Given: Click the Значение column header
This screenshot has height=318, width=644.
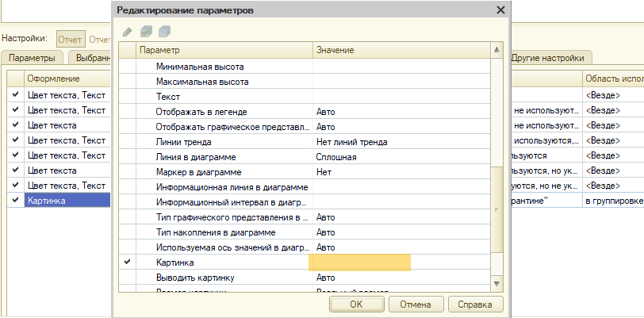Looking at the screenshot, I should (401, 50).
